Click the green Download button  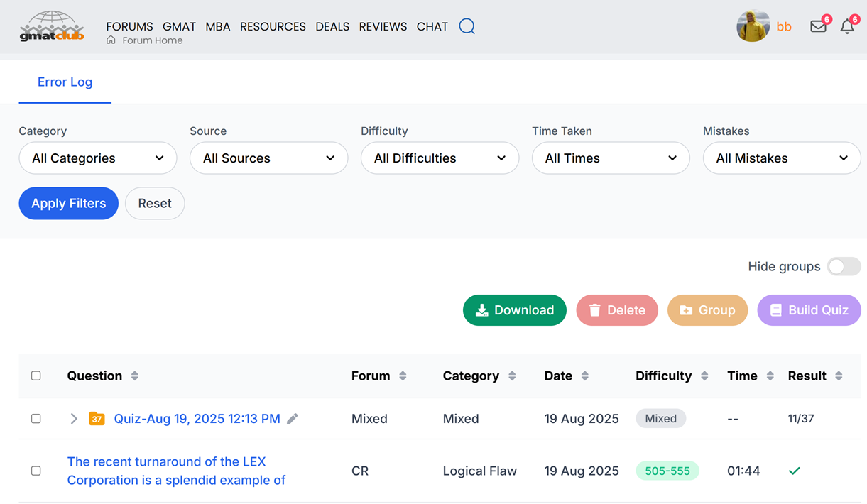point(514,310)
